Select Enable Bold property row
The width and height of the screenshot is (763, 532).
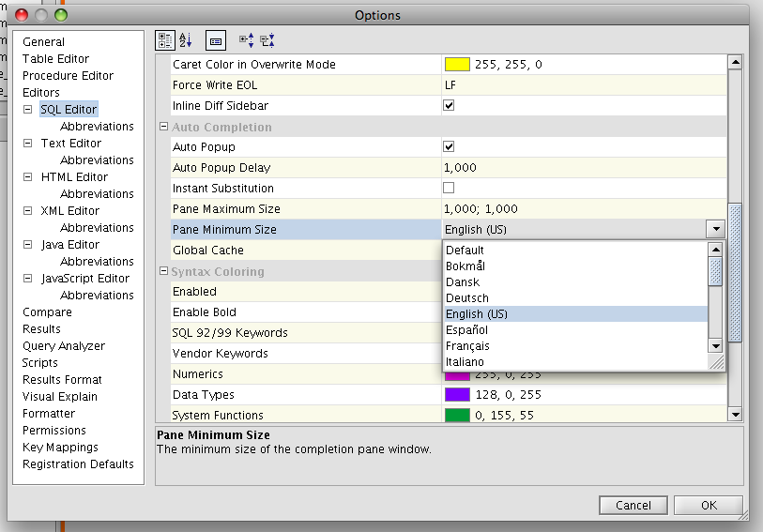(306, 312)
